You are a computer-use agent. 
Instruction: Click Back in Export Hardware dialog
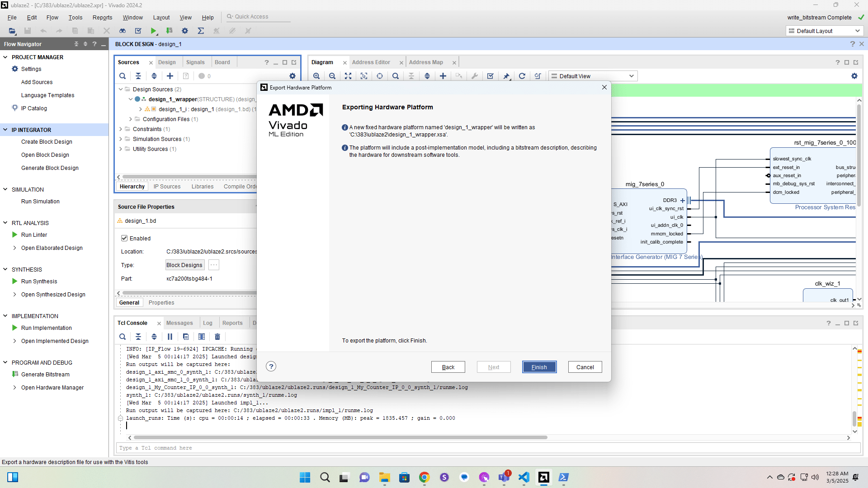coord(448,367)
